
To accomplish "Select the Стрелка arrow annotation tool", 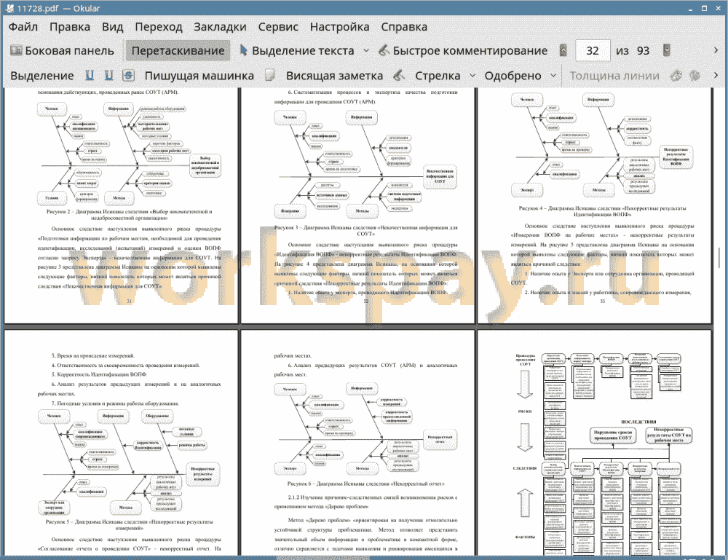I will [x=438, y=76].
